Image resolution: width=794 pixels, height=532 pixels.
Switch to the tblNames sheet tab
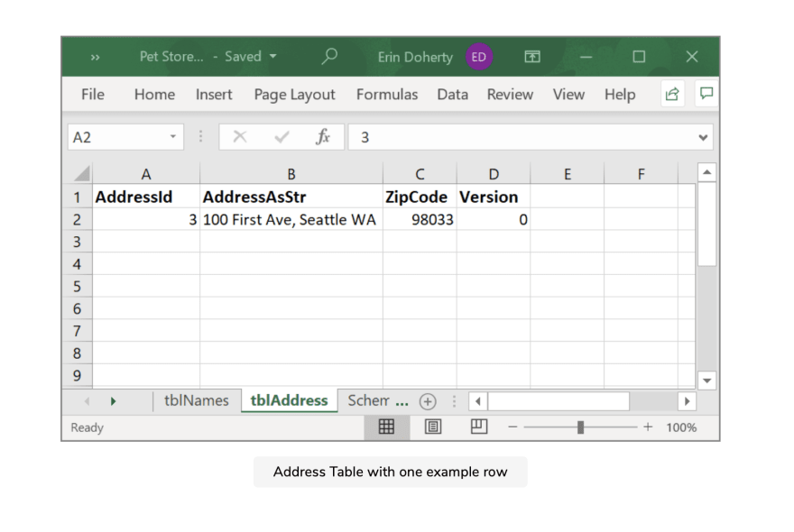pos(197,400)
